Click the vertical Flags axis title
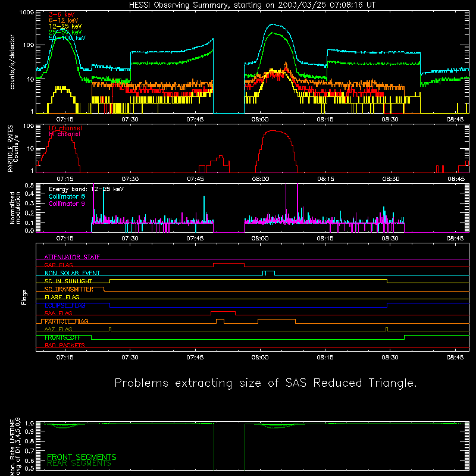476x476 pixels. coord(24,297)
